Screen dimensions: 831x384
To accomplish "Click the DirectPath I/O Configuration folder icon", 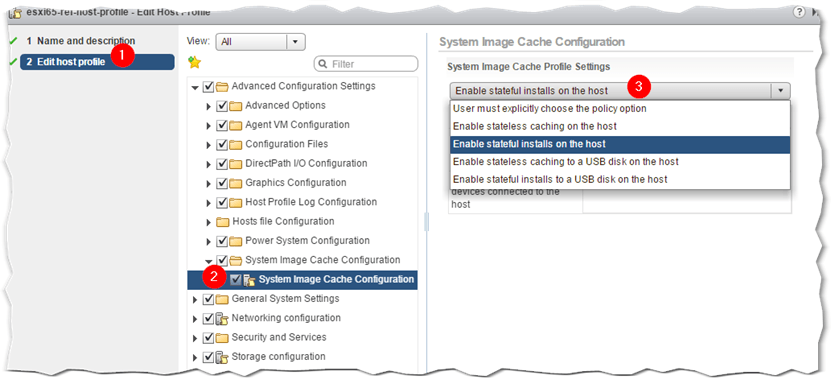I will [235, 164].
